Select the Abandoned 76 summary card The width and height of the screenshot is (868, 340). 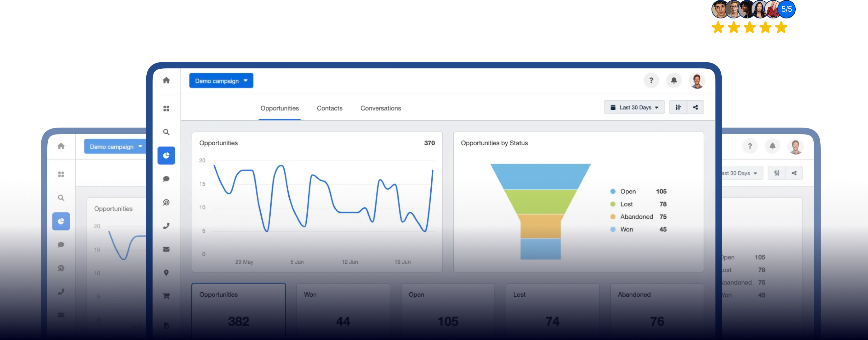[x=657, y=311]
